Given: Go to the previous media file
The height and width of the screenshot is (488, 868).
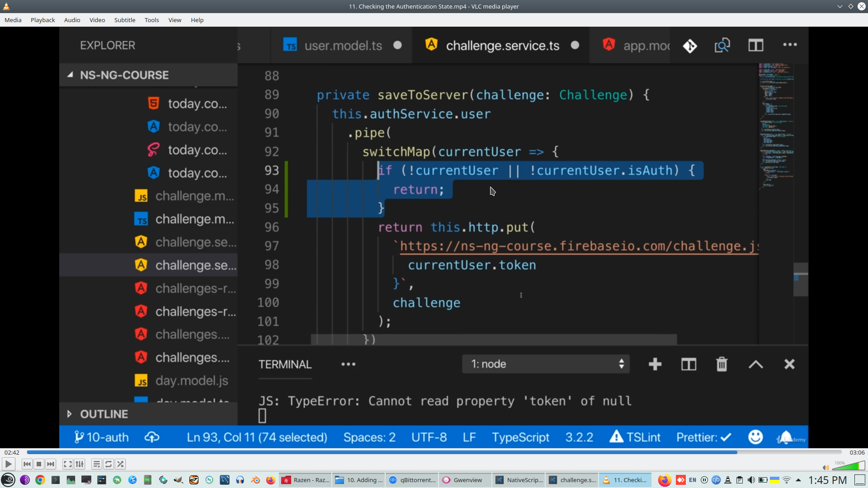Looking at the screenshot, I should [x=27, y=464].
